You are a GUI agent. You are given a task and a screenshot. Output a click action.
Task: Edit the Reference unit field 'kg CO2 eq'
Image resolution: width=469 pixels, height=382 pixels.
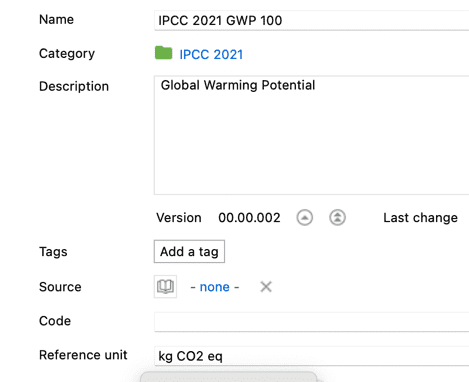pyautogui.click(x=311, y=356)
